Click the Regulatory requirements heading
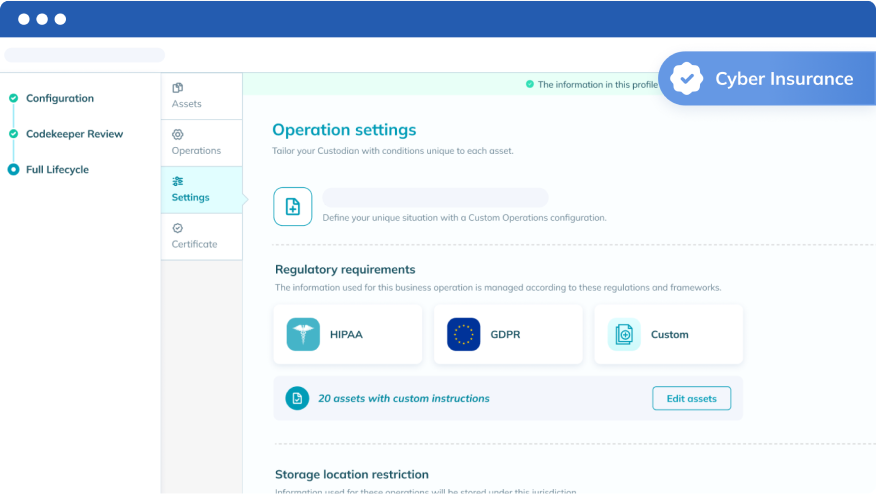 (x=345, y=269)
